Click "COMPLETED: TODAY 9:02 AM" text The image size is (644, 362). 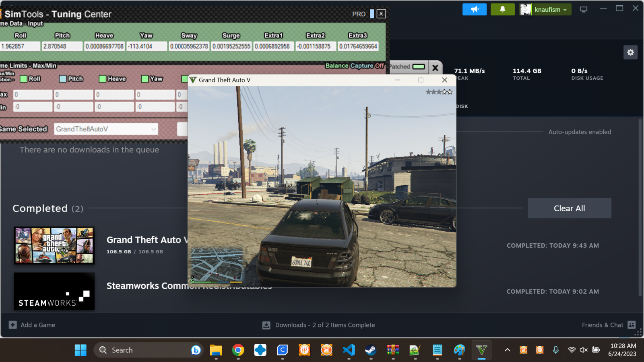[553, 292]
